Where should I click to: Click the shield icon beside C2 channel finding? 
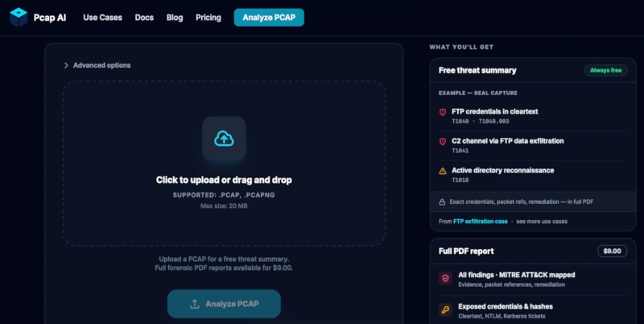(x=443, y=141)
